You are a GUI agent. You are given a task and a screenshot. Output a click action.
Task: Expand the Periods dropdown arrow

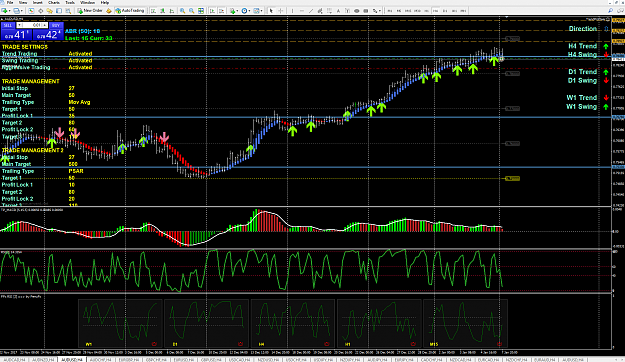click(249, 11)
